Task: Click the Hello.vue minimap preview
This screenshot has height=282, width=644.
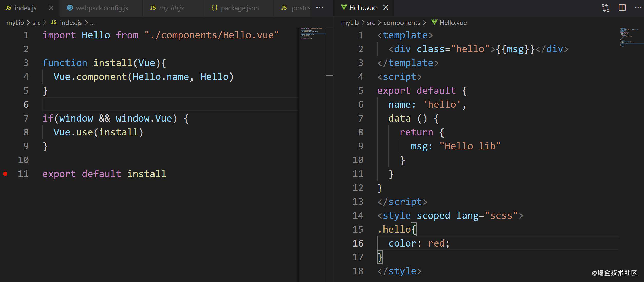Action: click(x=630, y=37)
